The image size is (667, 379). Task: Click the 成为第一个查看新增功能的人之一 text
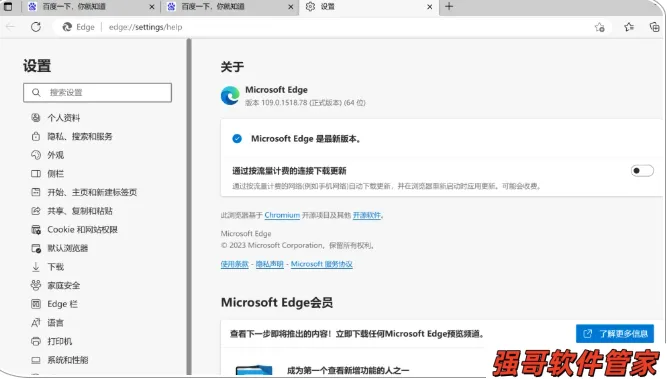click(348, 371)
